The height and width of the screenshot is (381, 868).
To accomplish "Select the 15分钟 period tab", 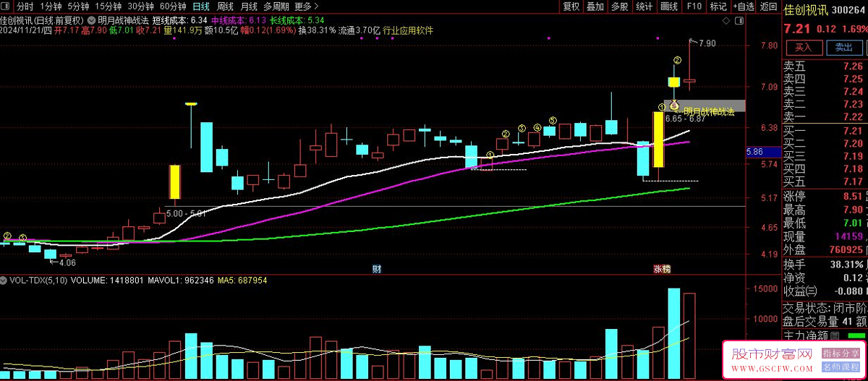I will tap(109, 7).
